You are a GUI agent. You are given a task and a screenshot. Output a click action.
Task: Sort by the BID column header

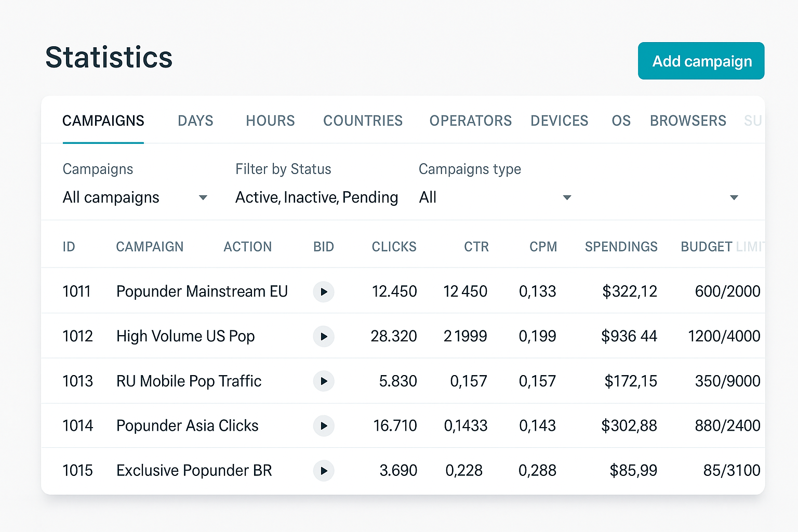[x=323, y=247]
